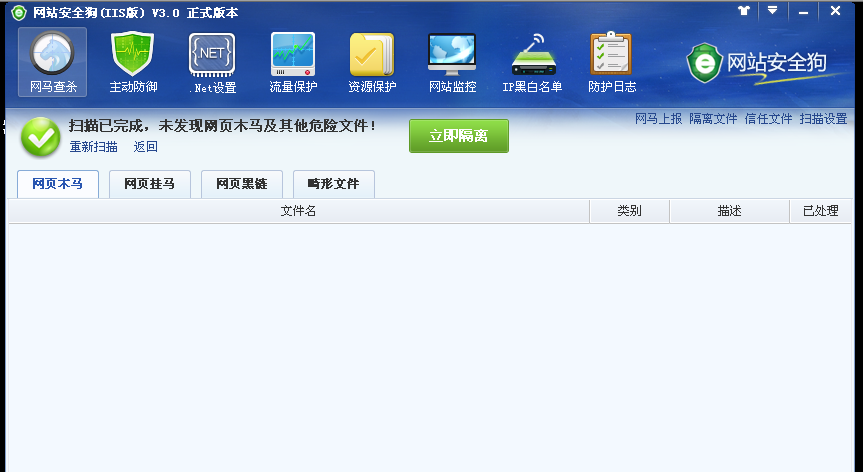Click the 立即隔离 button

[458, 136]
